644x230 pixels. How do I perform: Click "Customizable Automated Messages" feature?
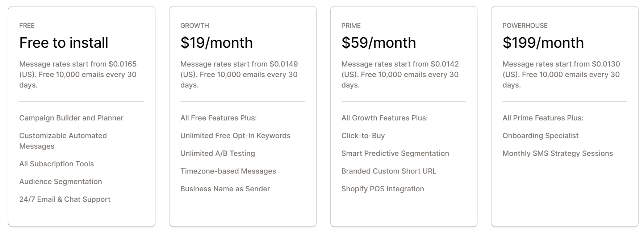pos(63,141)
